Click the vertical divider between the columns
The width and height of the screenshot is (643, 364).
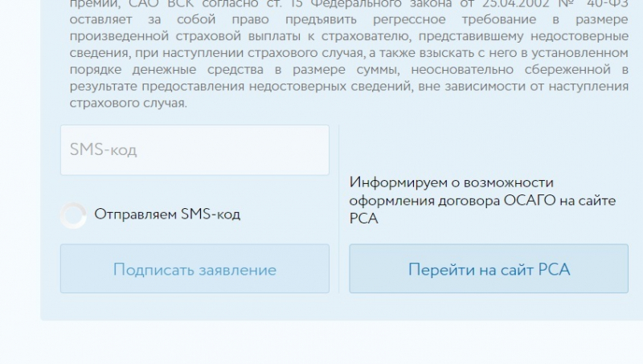point(339,209)
